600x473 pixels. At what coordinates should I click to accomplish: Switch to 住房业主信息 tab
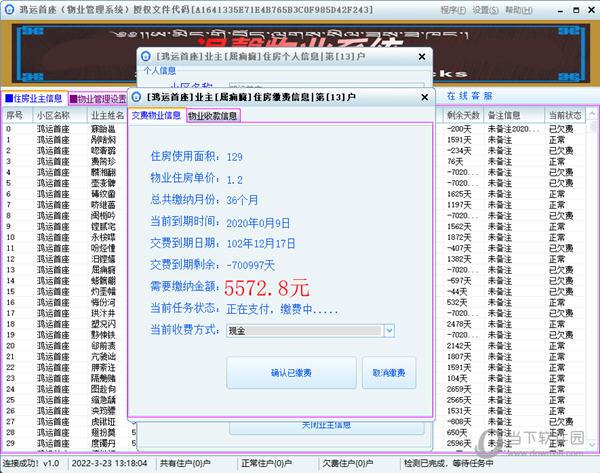click(x=34, y=99)
